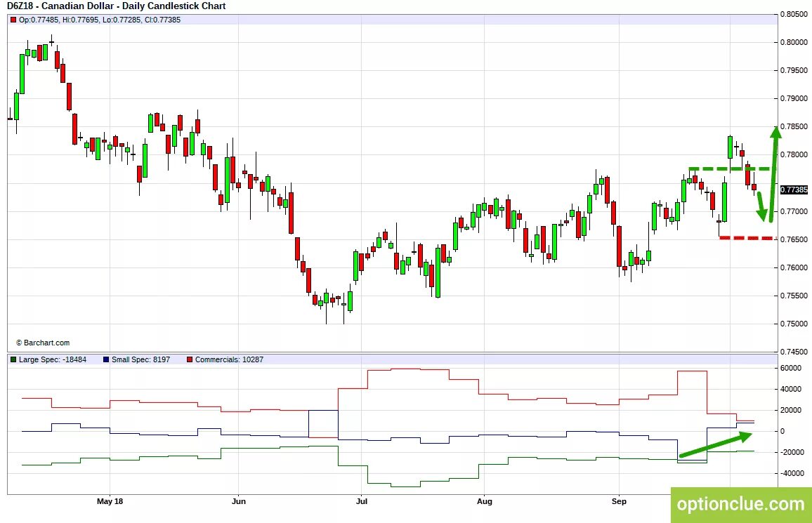Click the 0.76000 price axis label

coord(794,268)
